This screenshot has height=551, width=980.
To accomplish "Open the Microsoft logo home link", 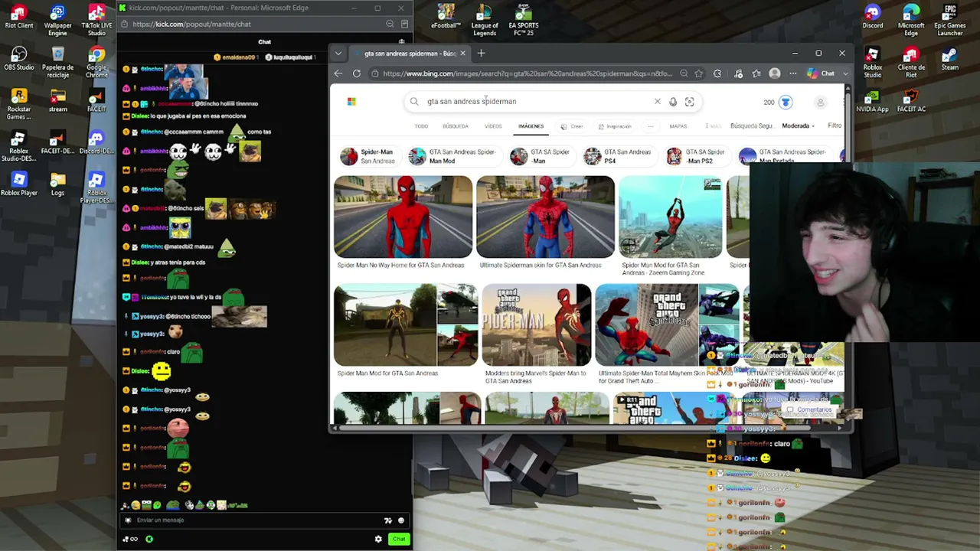I will [351, 101].
